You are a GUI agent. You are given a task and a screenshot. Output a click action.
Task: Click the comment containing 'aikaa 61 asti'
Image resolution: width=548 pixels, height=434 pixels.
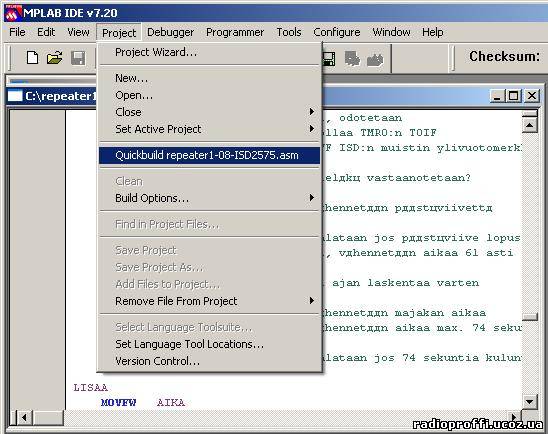tap(418, 253)
